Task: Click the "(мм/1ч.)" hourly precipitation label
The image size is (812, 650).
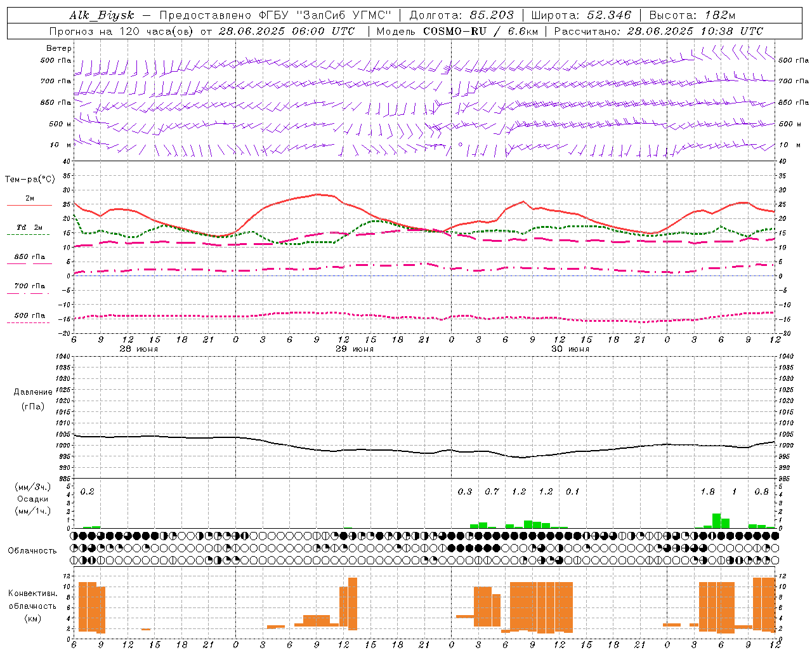Action: click(x=33, y=511)
